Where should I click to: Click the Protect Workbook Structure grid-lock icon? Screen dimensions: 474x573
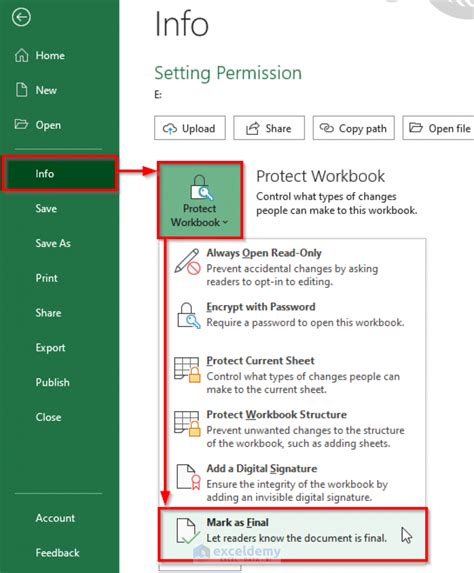187,423
